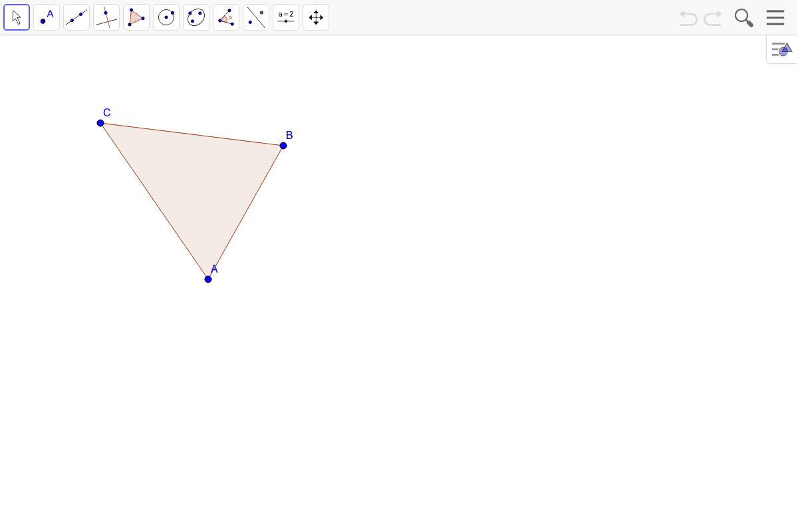
Task: Choose the Point tool
Action: (x=47, y=17)
